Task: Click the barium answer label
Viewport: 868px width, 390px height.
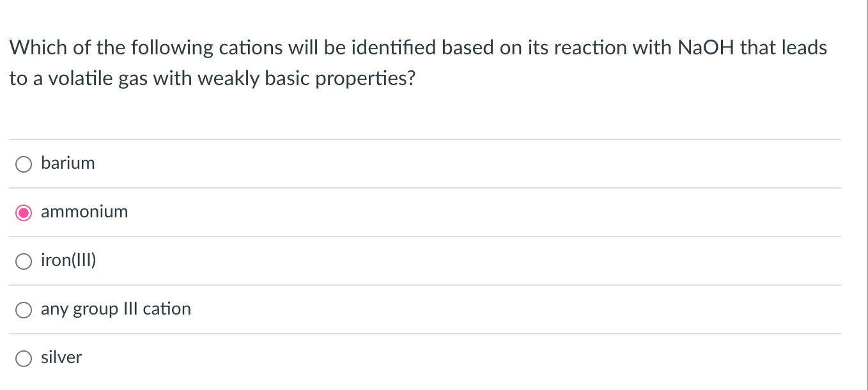Action: (67, 163)
